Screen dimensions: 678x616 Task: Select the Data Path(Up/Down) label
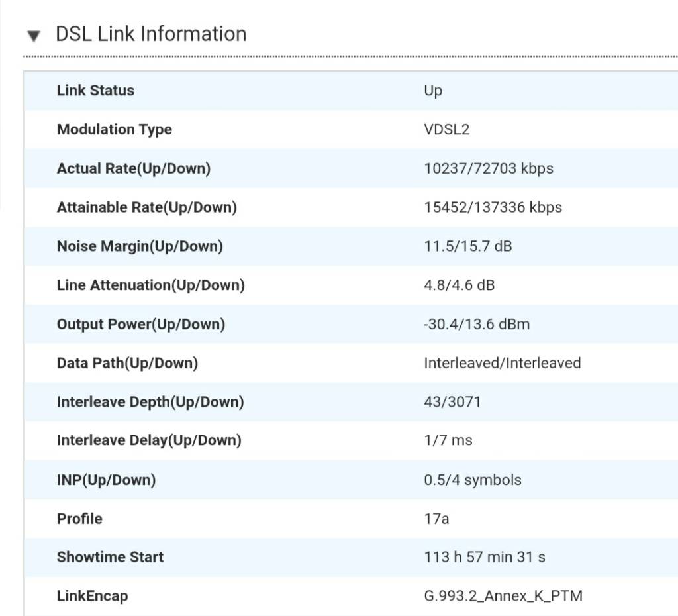(127, 364)
